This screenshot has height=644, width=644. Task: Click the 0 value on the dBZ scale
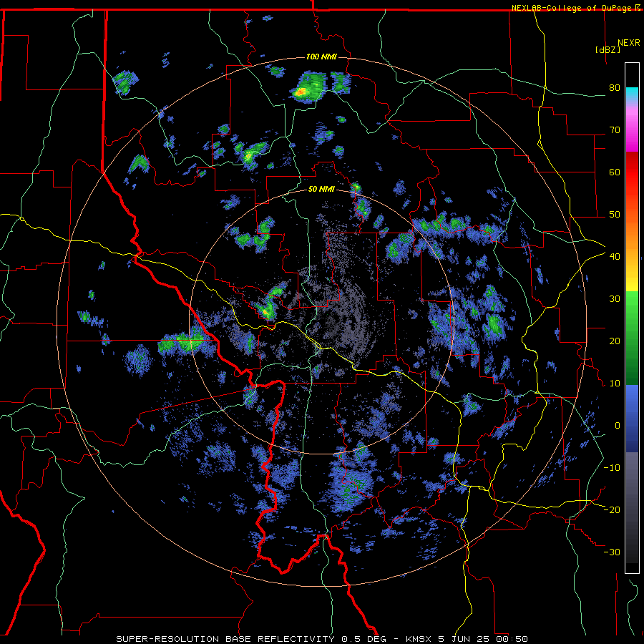click(618, 426)
